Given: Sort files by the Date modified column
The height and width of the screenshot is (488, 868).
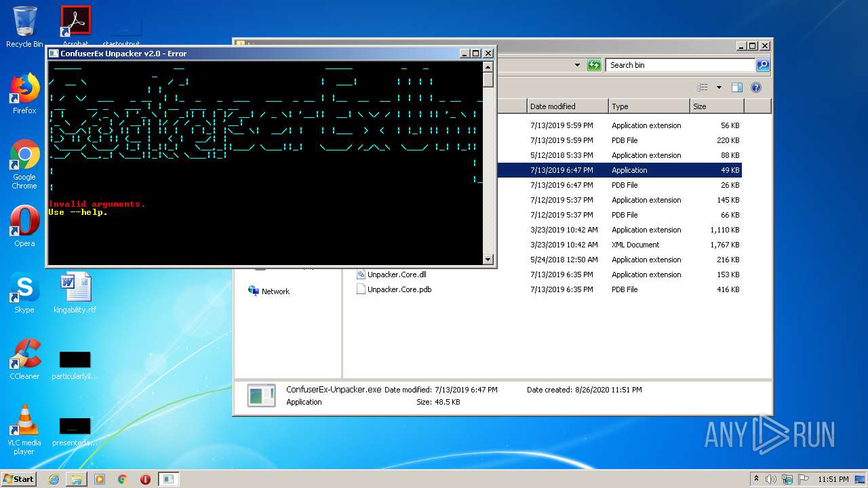Looking at the screenshot, I should [x=568, y=106].
